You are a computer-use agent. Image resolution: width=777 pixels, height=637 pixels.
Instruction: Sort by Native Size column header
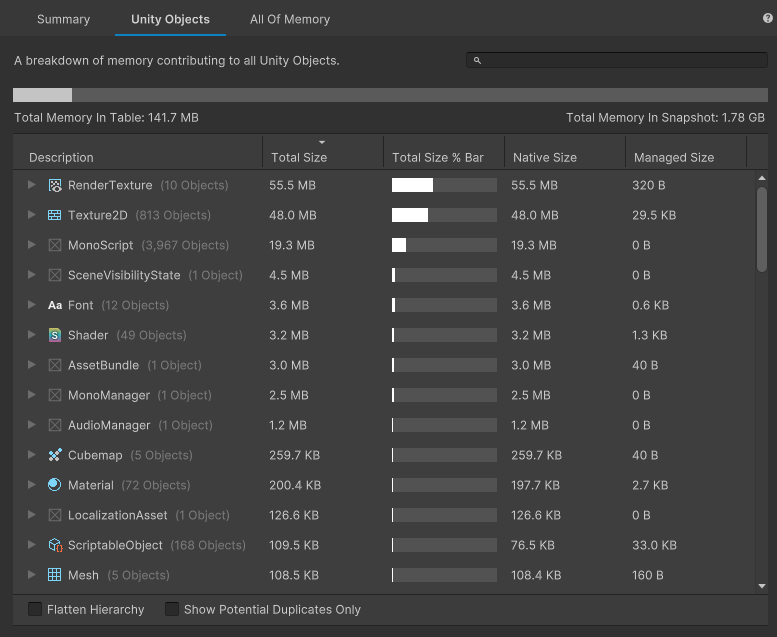(545, 157)
